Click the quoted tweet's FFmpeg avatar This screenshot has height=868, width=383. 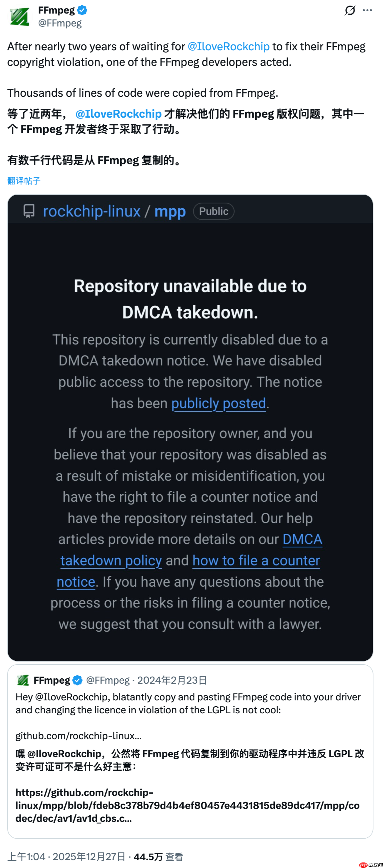click(22, 680)
